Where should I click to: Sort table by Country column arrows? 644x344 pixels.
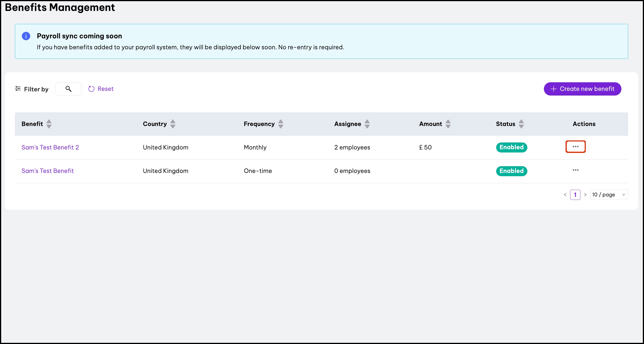[x=173, y=124]
